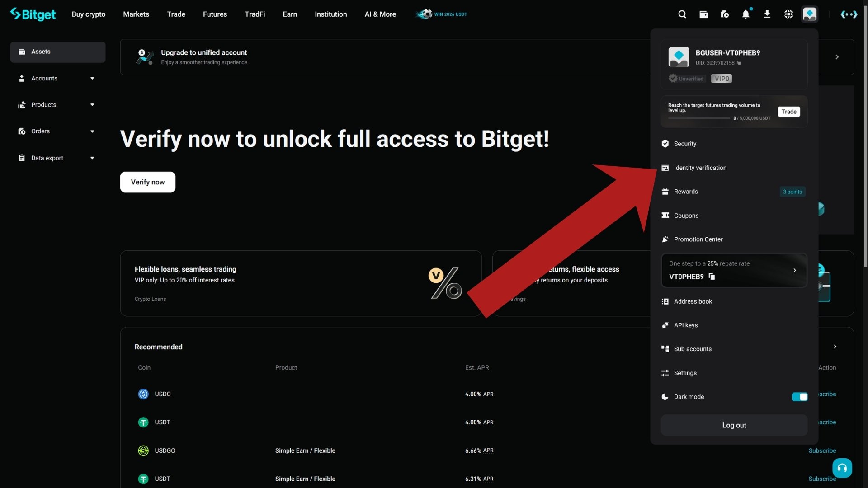This screenshot has width=868, height=488.
Task: Open AI & More menu
Action: pyautogui.click(x=380, y=14)
